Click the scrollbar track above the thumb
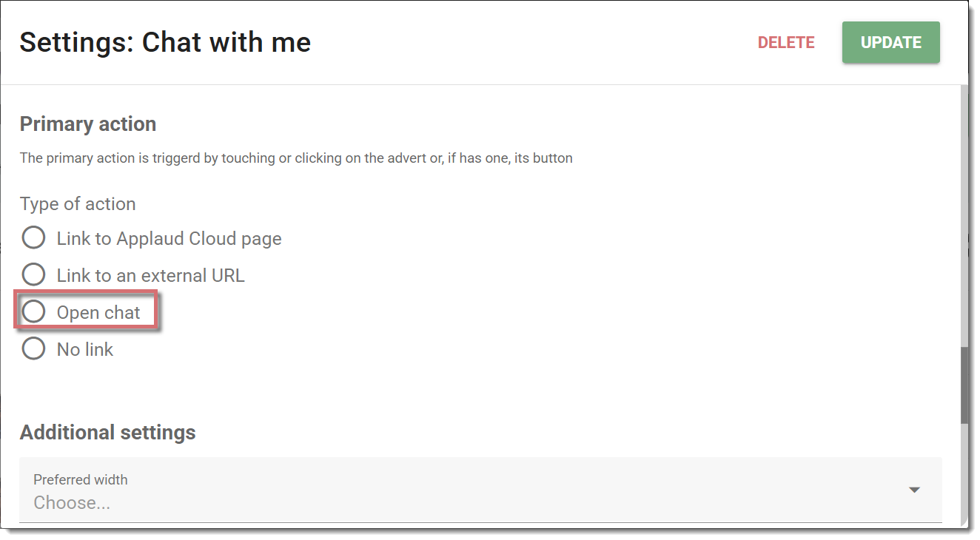980x540 pixels. (x=964, y=215)
